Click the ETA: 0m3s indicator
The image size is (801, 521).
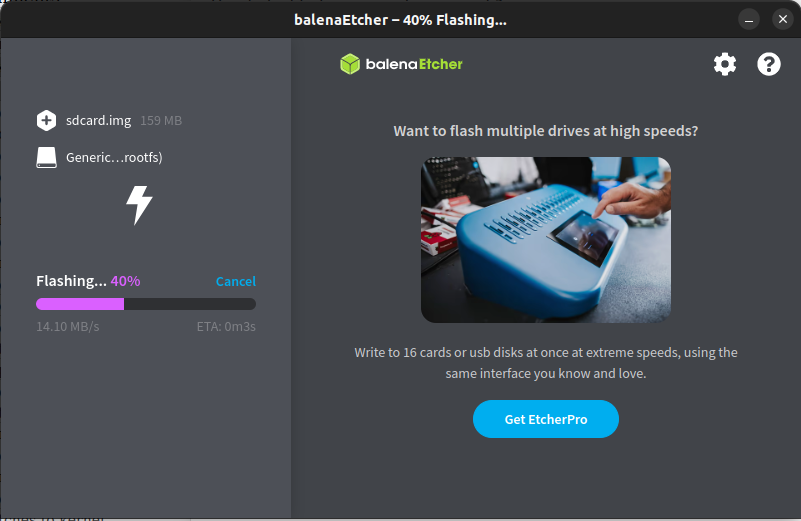226,326
